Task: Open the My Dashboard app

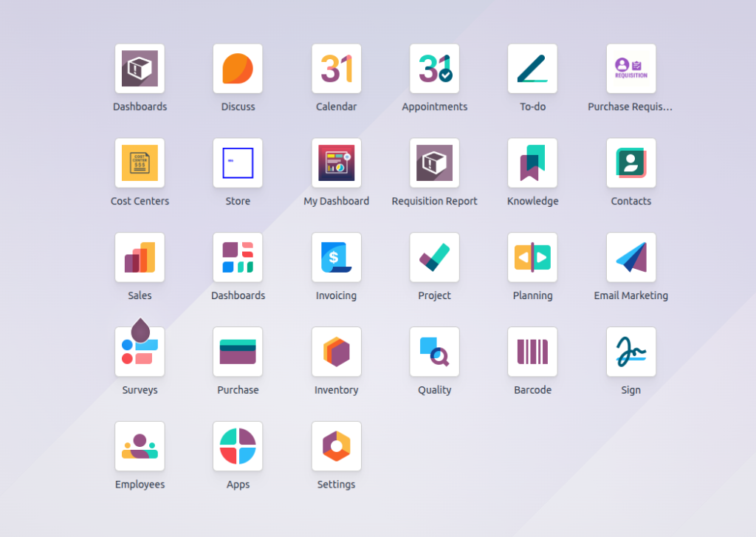Action: (x=336, y=163)
